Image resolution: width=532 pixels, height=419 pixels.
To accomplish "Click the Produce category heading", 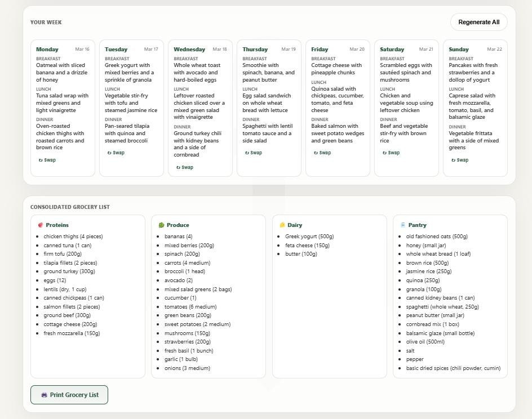I will click(178, 225).
